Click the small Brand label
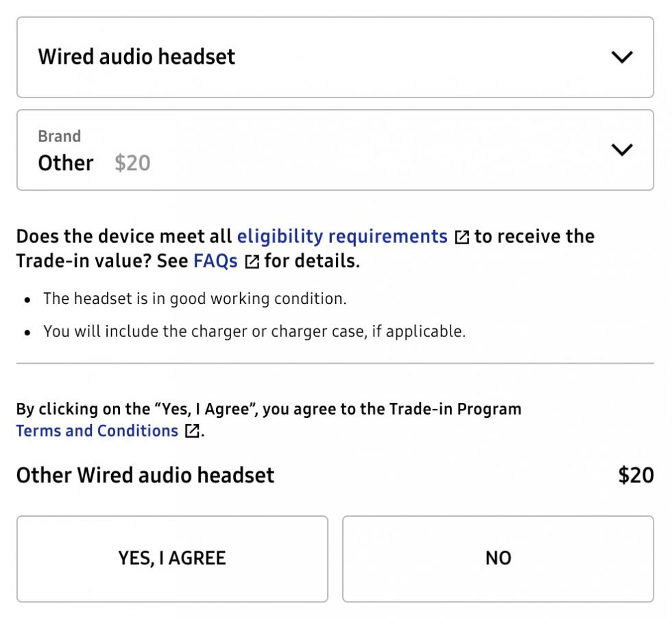 point(59,136)
